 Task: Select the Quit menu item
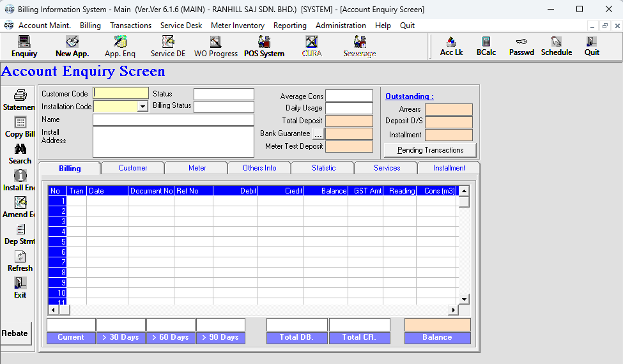pos(407,26)
